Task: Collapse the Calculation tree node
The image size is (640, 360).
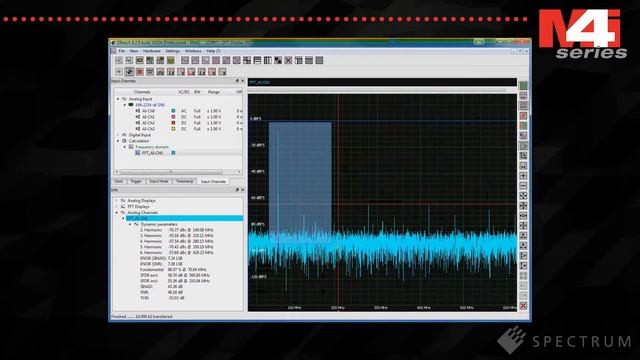Action: pyautogui.click(x=118, y=141)
